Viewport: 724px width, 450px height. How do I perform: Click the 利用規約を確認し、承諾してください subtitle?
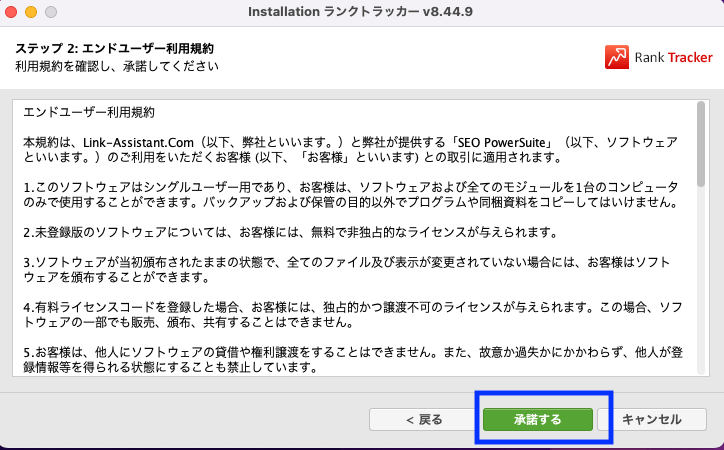117,66
